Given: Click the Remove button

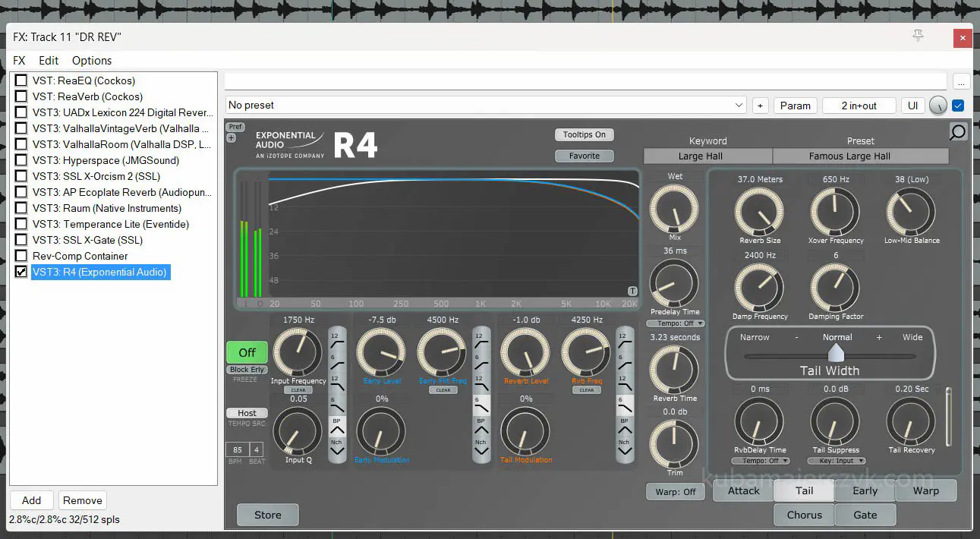Looking at the screenshot, I should 82,500.
